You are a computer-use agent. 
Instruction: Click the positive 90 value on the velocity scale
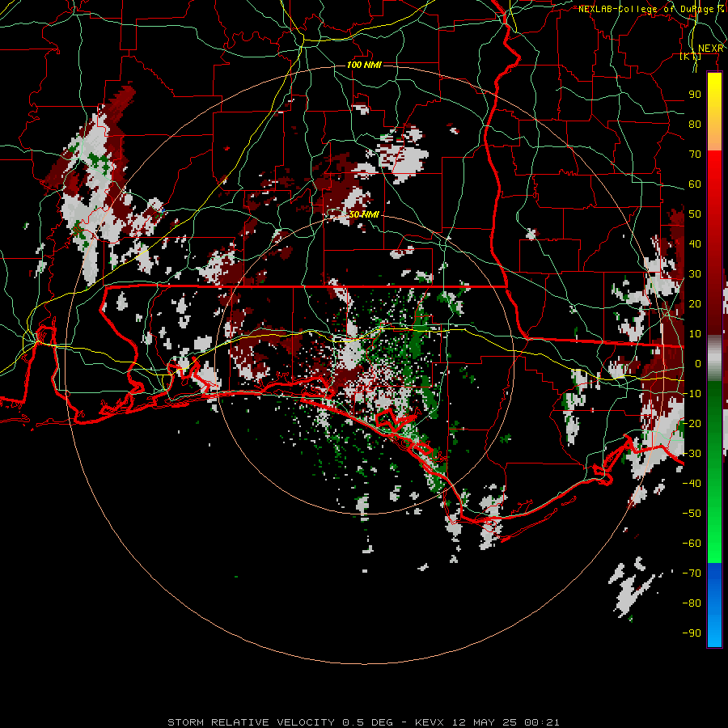(x=695, y=95)
